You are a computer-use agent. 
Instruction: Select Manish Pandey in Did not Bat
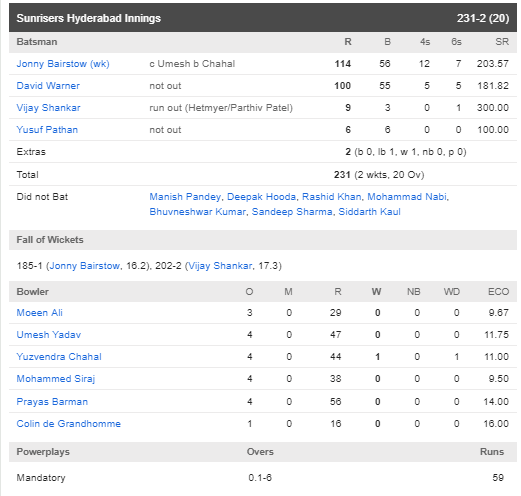click(x=185, y=197)
